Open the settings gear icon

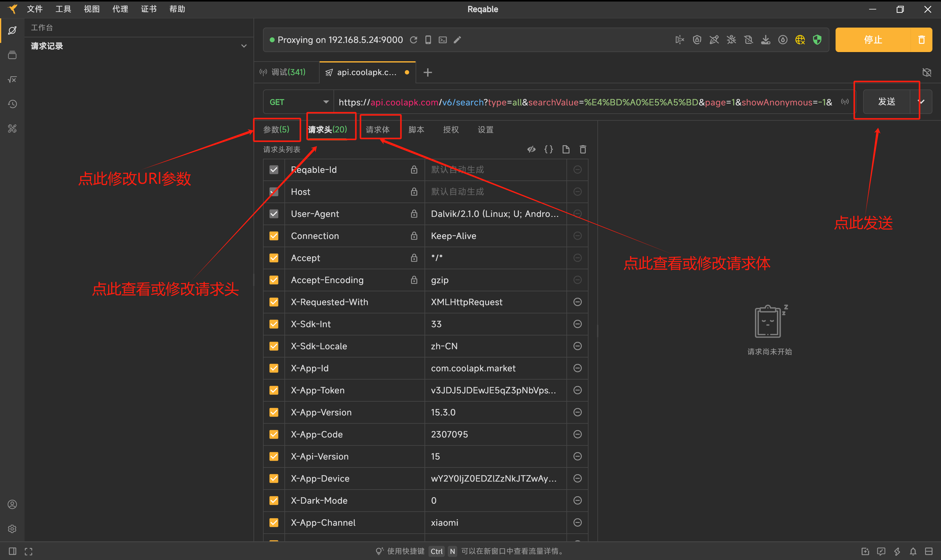pos(13,529)
